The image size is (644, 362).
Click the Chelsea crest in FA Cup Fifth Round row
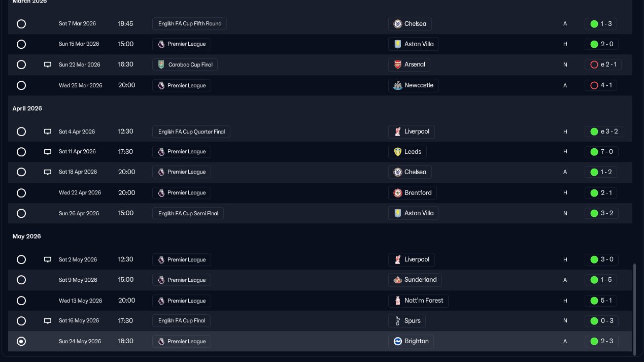398,24
